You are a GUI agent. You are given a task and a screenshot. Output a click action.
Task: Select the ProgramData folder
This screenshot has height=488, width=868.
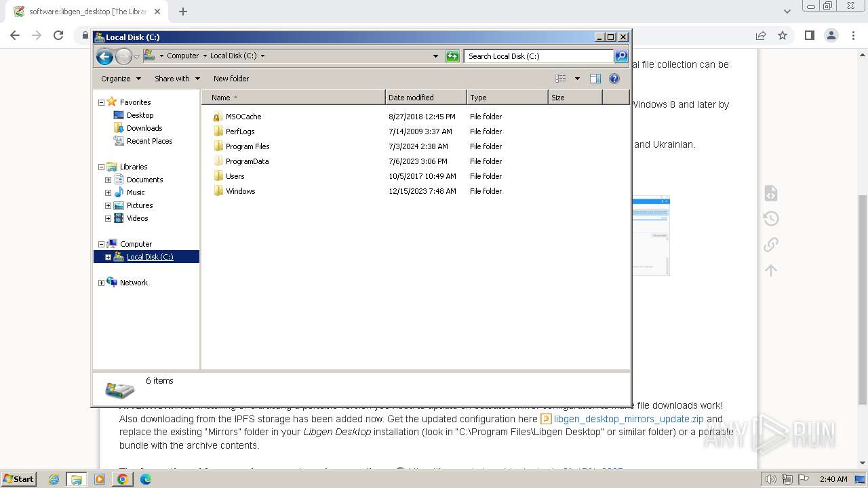point(247,161)
